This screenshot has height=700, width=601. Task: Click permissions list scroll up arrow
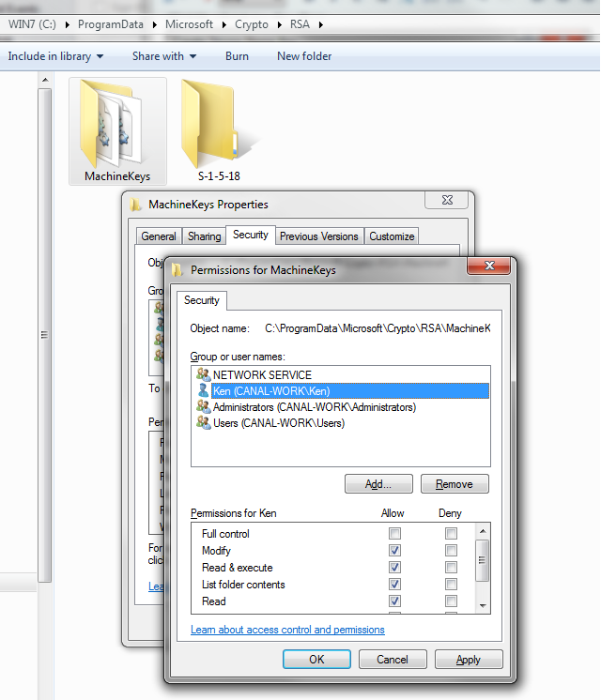[482, 531]
